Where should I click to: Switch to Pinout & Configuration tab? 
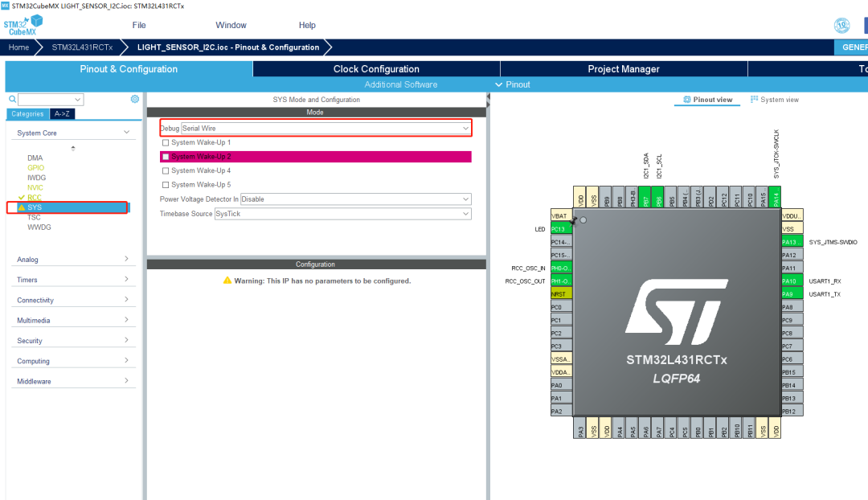click(129, 68)
